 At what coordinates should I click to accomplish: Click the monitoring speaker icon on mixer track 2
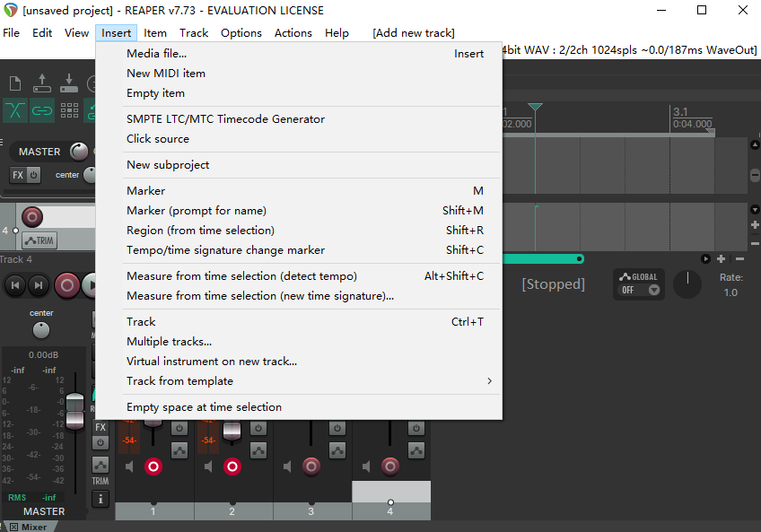click(x=209, y=467)
